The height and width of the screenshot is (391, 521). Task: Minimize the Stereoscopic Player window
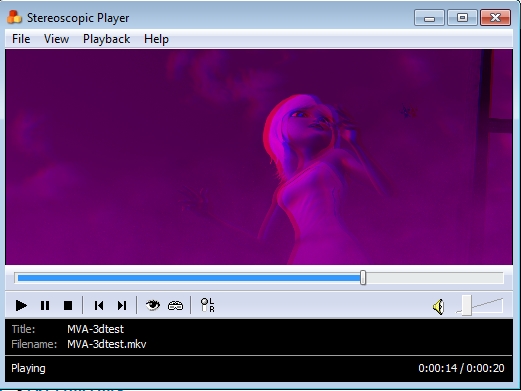(x=429, y=18)
